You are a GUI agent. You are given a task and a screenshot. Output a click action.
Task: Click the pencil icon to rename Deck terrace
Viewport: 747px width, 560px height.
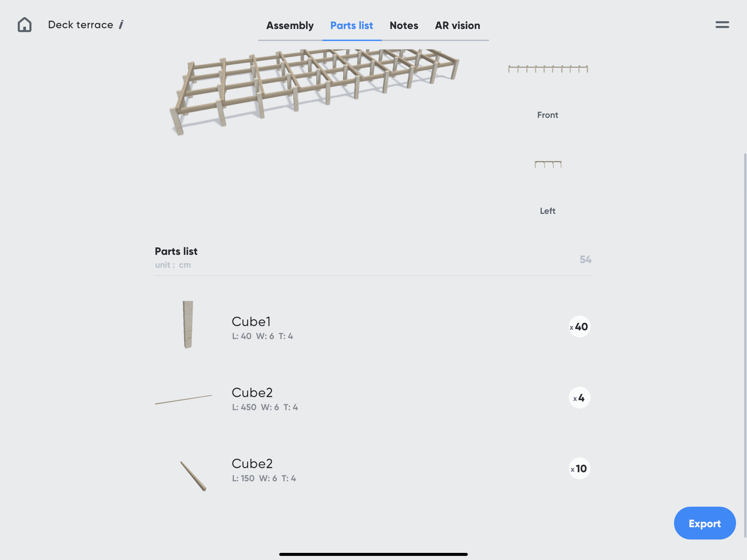point(121,25)
